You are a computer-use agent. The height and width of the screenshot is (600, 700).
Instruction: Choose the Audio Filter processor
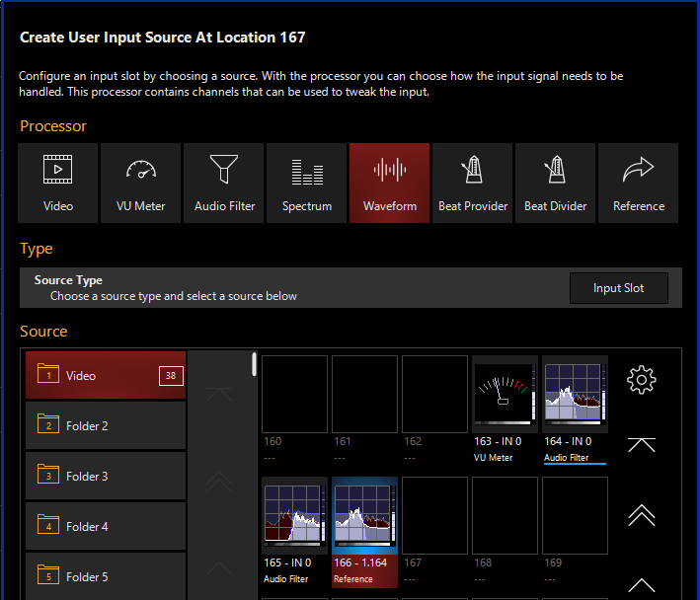pos(224,183)
